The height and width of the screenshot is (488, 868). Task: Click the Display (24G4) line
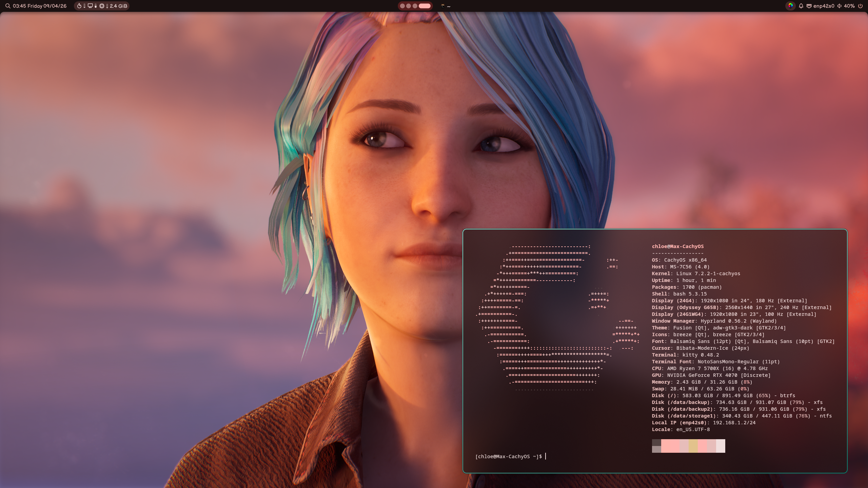[x=729, y=301]
